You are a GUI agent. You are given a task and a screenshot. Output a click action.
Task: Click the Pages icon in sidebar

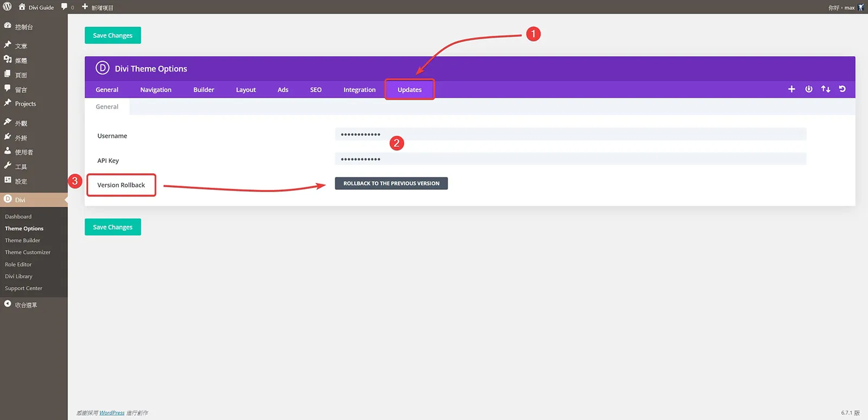pos(8,74)
